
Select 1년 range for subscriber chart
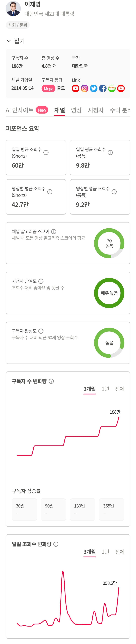105,389
